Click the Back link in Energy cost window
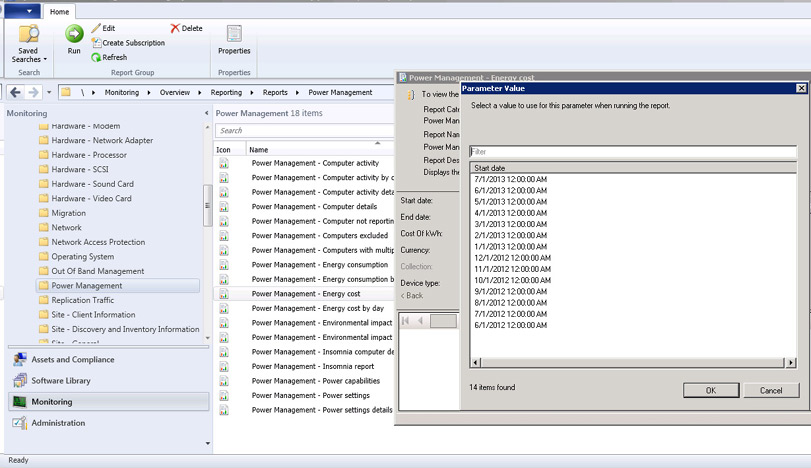This screenshot has width=811, height=468. [412, 296]
